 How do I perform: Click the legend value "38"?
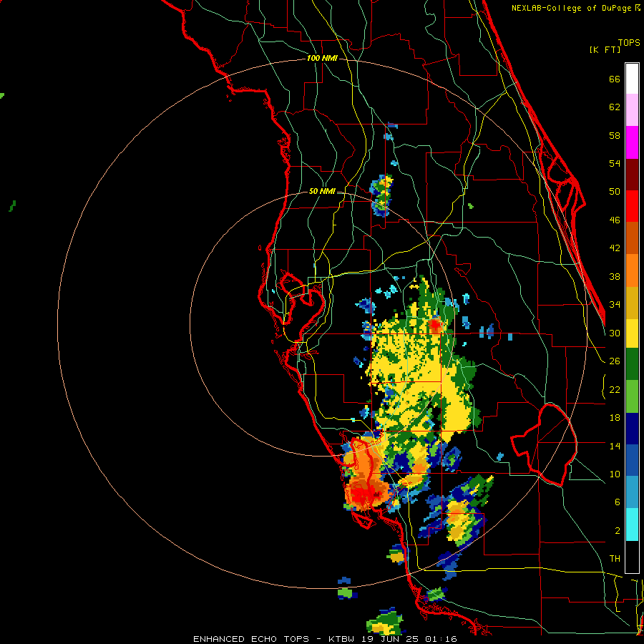click(615, 277)
